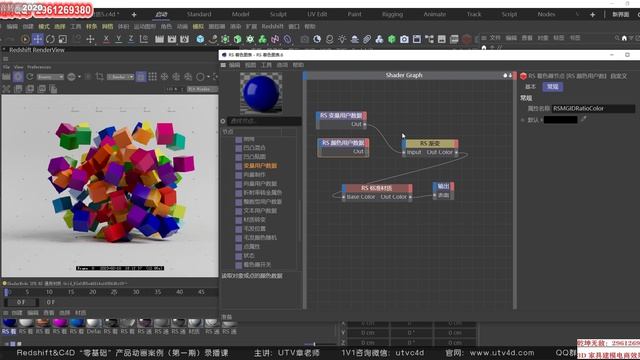640x360 pixels.
Task: Click the 0 F current frame field
Action: pos(21,302)
